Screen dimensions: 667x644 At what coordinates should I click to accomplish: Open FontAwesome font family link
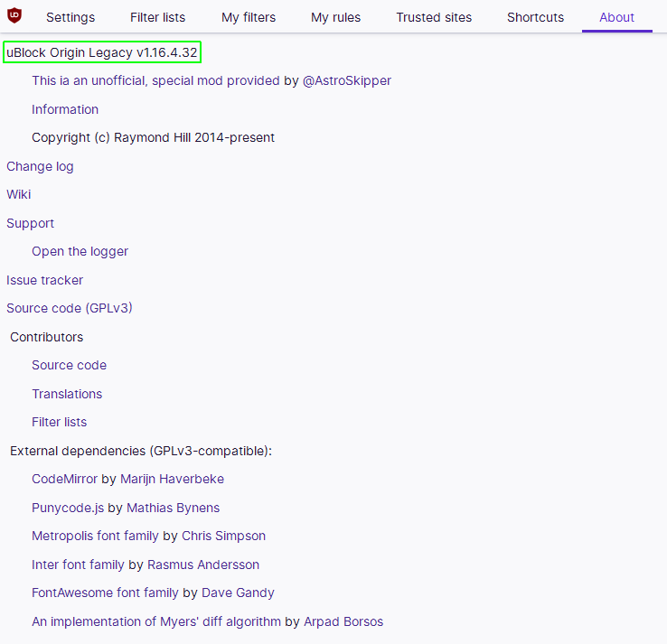(x=105, y=593)
